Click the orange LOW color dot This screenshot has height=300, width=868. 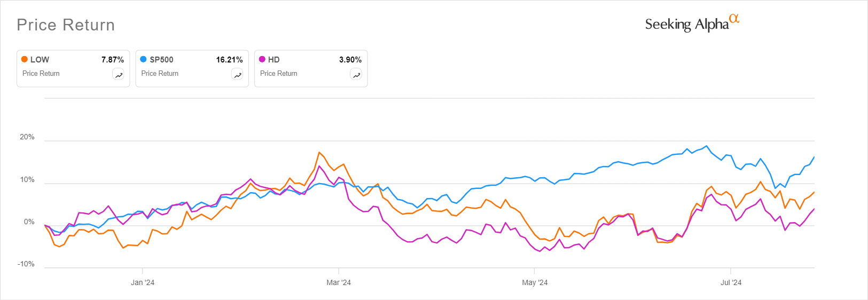pyautogui.click(x=25, y=59)
